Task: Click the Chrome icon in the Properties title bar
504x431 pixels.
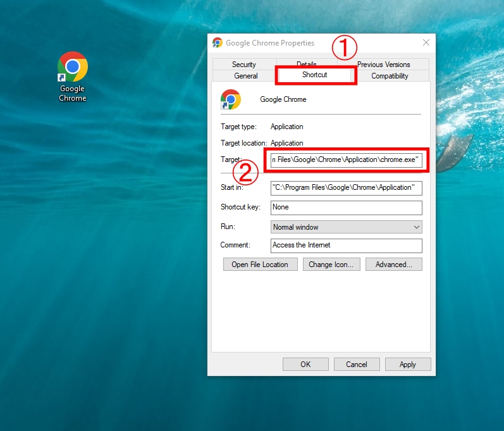Action: (218, 42)
